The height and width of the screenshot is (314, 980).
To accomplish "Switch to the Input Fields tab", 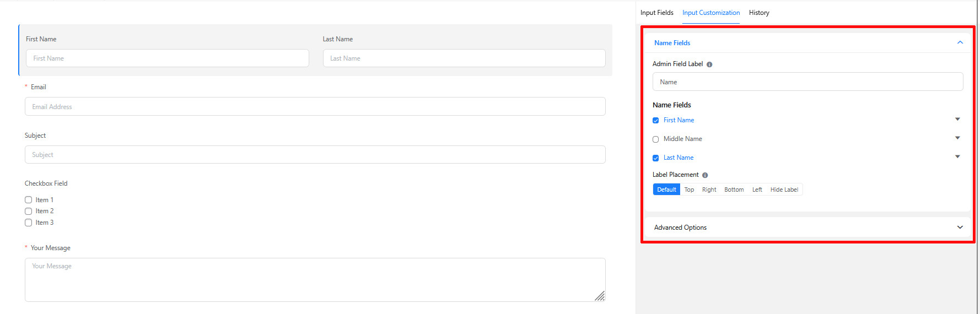I will [x=656, y=13].
